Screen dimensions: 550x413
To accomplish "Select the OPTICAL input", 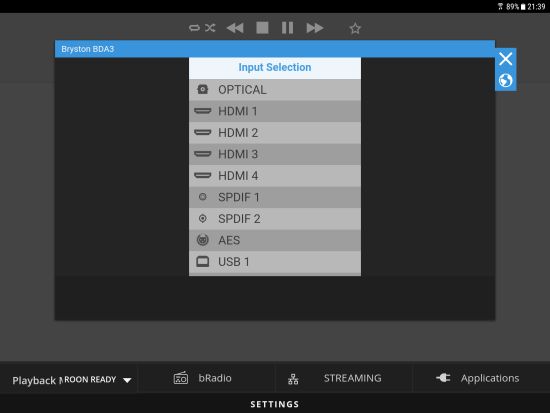I will click(x=275, y=90).
